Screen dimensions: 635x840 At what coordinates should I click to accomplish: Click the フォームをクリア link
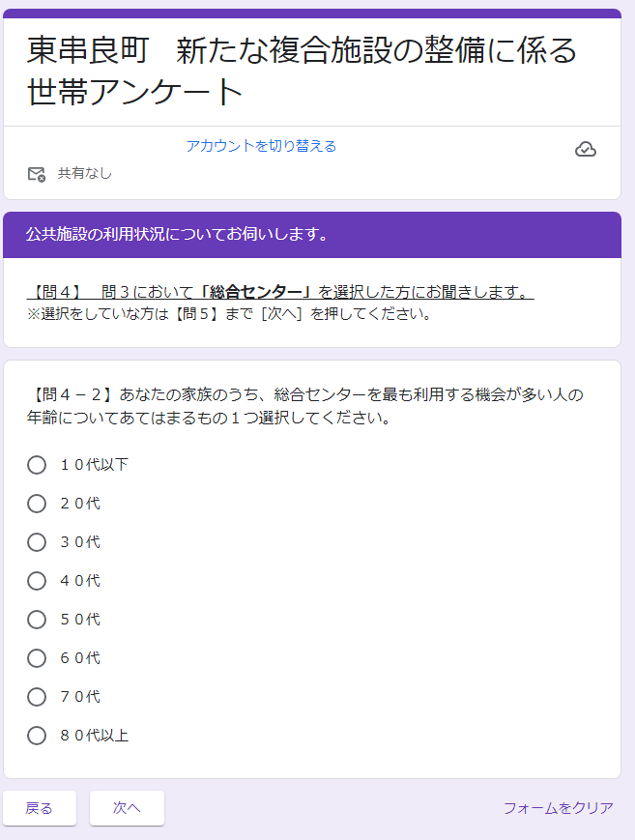558,808
